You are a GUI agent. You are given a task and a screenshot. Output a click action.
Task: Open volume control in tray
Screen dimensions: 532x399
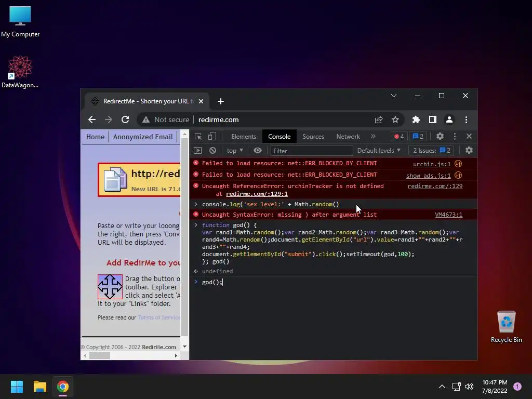(469, 387)
